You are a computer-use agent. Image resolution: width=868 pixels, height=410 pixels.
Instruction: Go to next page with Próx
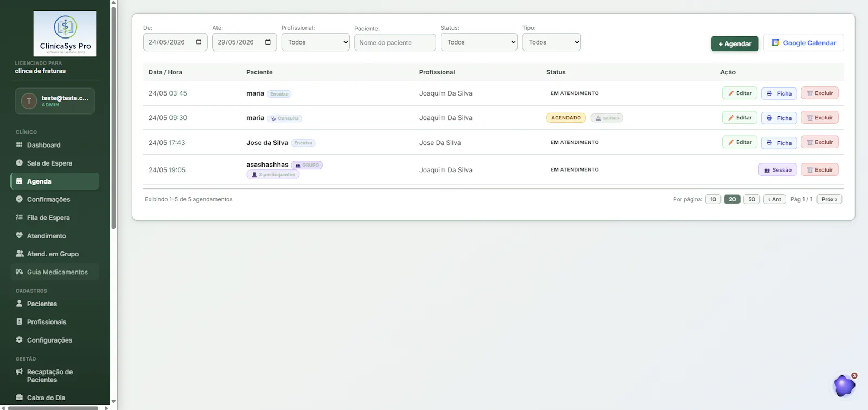[x=829, y=199]
